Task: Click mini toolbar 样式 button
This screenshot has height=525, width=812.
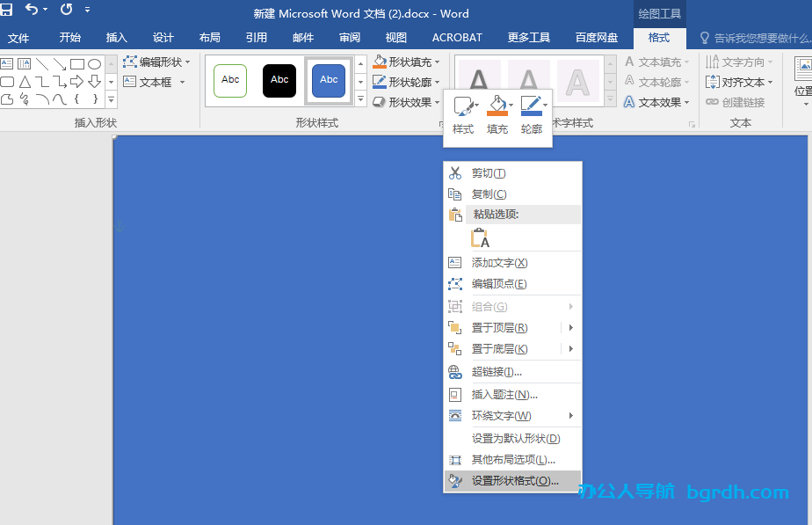Action: coord(463,115)
